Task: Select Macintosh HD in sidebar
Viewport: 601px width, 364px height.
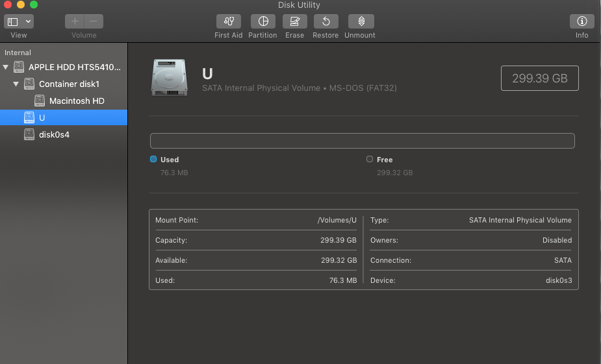Action: tap(76, 101)
